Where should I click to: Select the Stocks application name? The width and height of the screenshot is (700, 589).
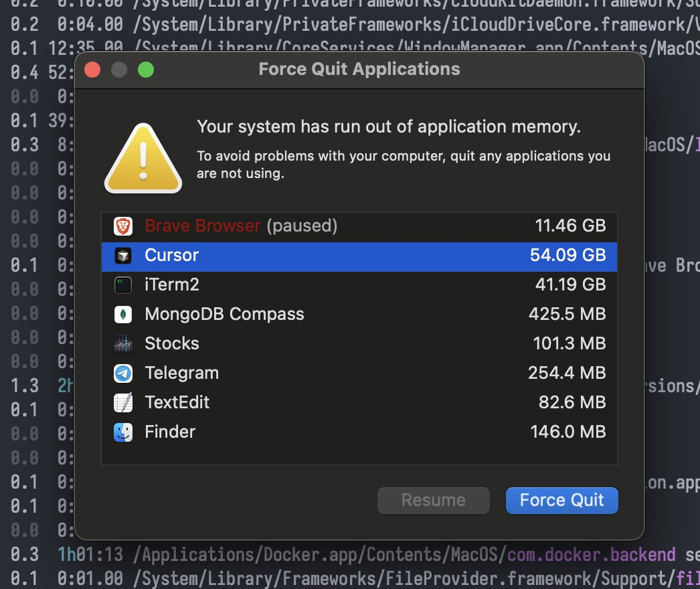172,344
